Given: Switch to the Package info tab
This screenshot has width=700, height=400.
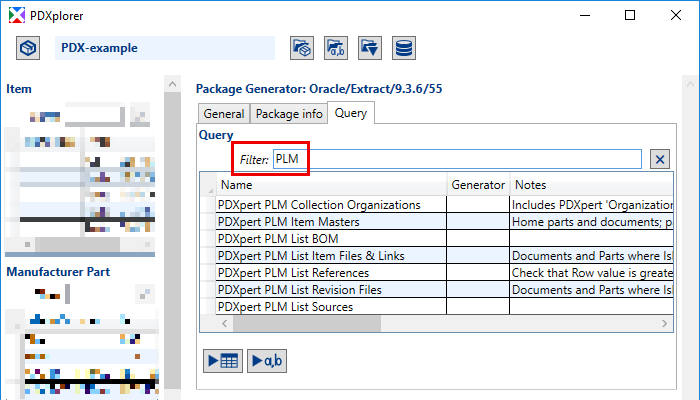Looking at the screenshot, I should pos(289,114).
